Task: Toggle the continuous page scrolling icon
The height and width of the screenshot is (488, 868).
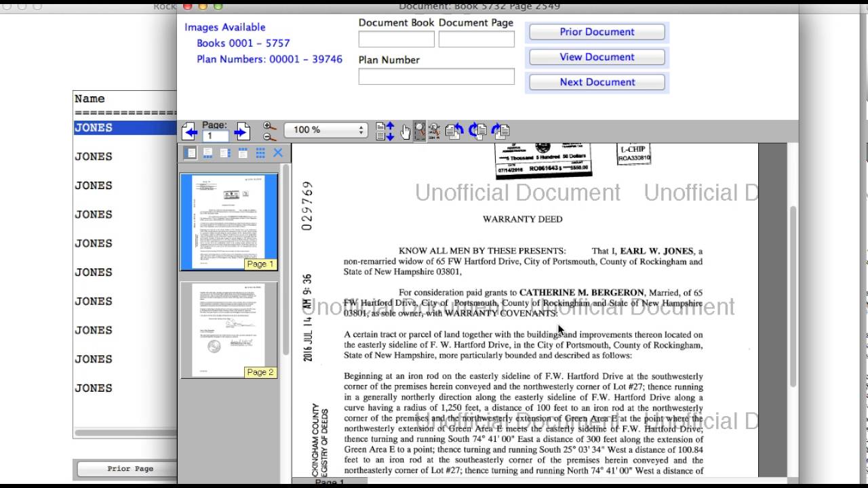Action: point(384,131)
